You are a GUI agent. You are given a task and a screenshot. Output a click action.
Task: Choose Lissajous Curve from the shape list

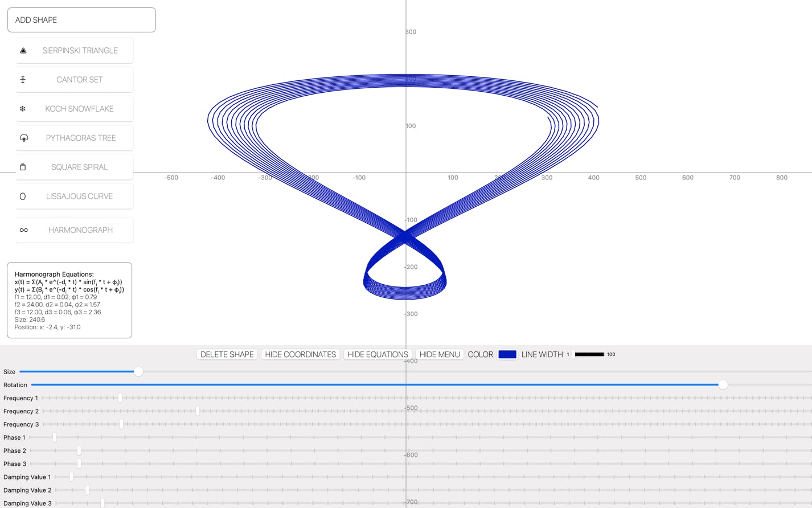tap(79, 196)
